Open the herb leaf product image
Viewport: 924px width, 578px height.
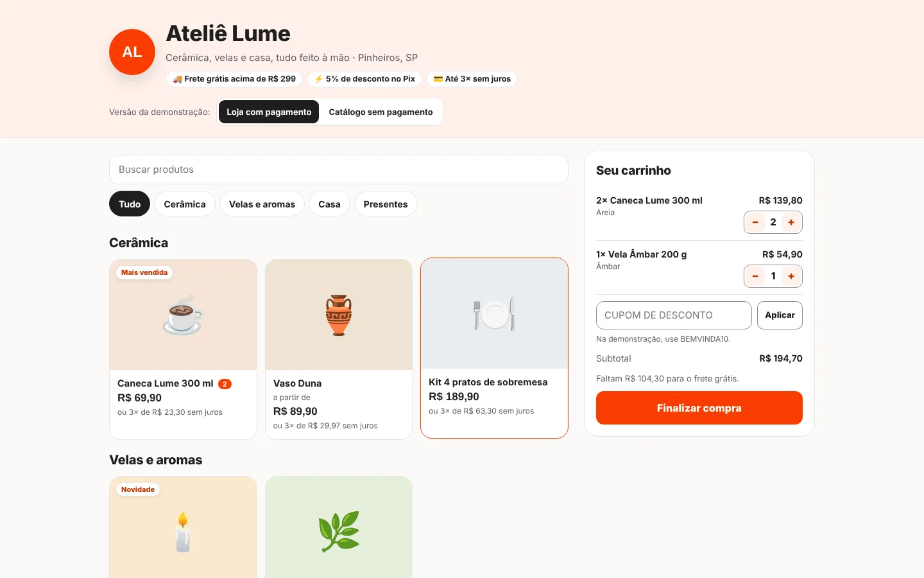click(339, 527)
